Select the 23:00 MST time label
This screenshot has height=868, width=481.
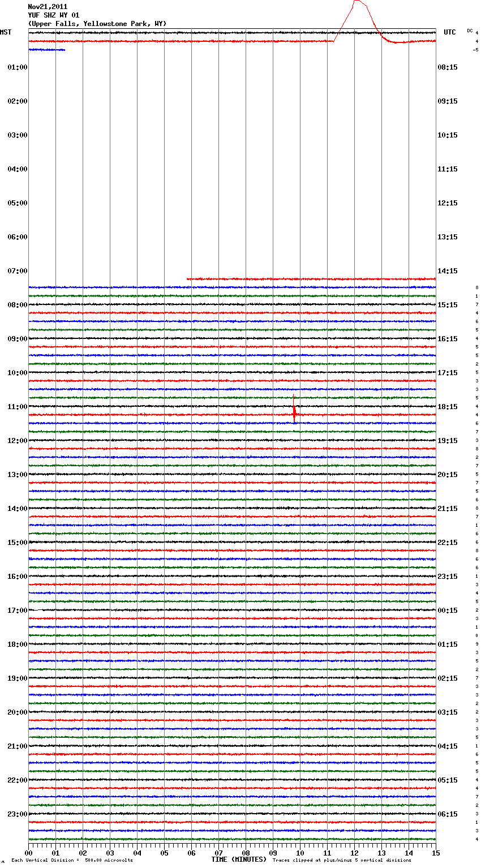tap(18, 814)
